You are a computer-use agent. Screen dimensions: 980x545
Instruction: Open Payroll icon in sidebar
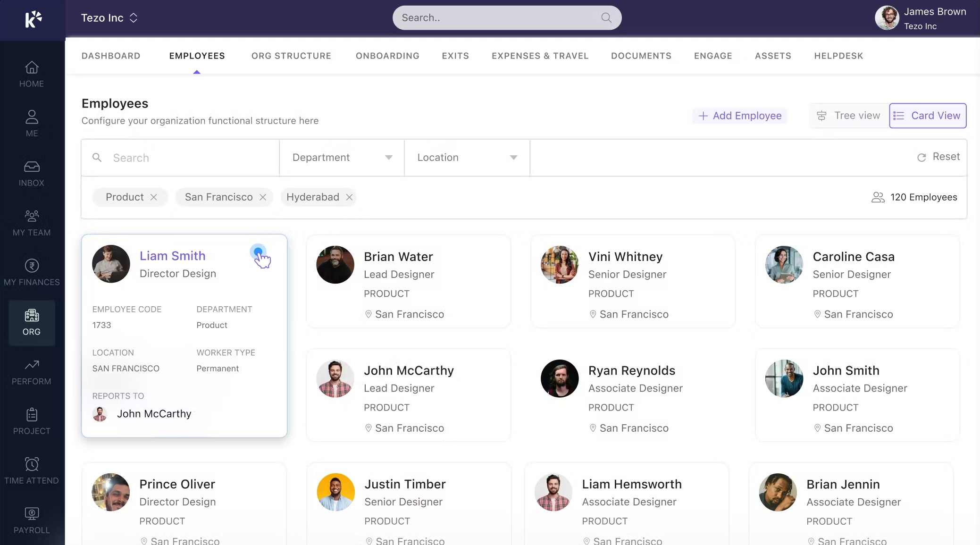click(32, 514)
